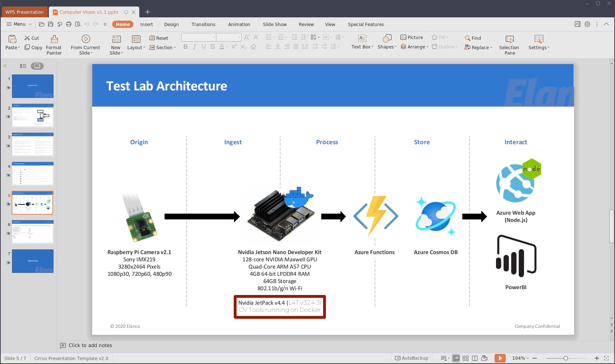Open the Design tab
Screen dimensions: 615x364
click(171, 24)
